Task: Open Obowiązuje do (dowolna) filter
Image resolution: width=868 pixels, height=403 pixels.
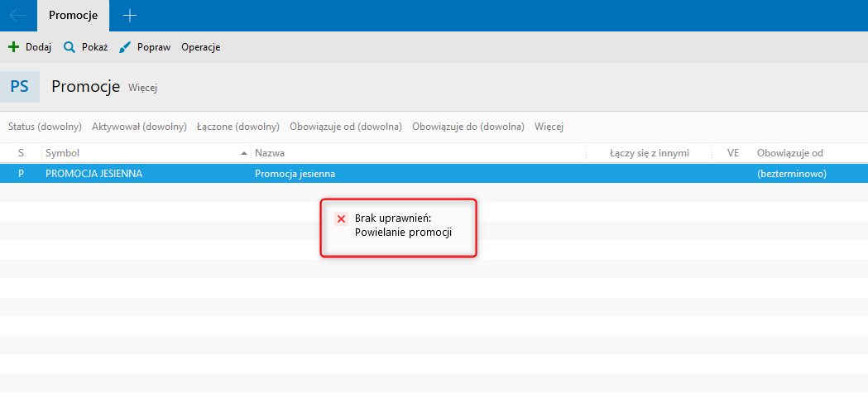Action: [x=468, y=127]
